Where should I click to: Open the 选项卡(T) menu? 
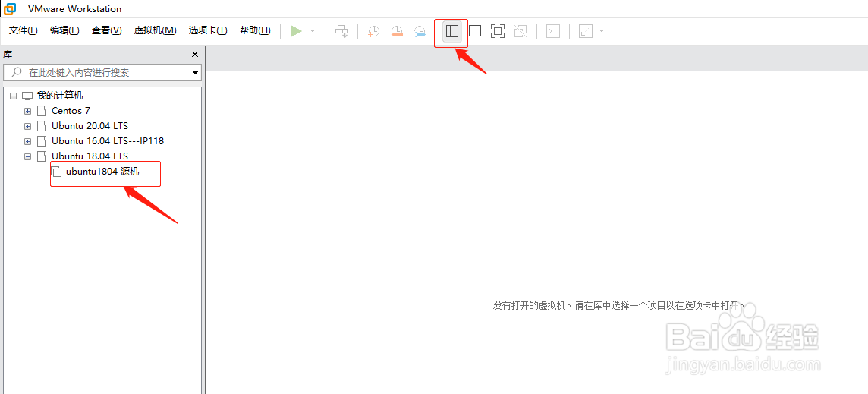[x=208, y=30]
